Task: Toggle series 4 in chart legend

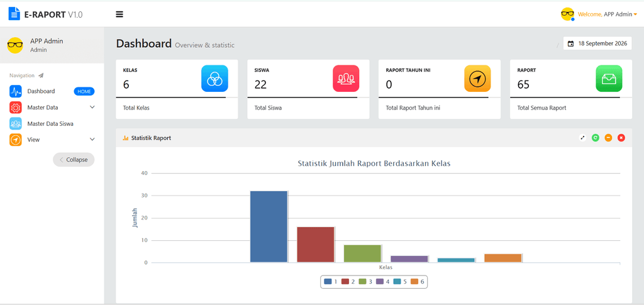Action: 382,282
